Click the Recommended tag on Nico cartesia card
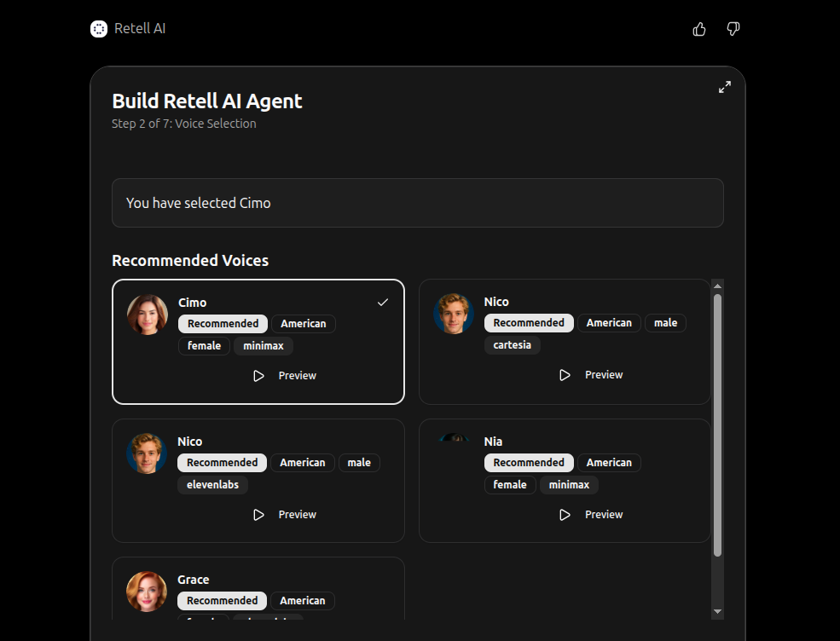This screenshot has width=840, height=641. click(529, 323)
